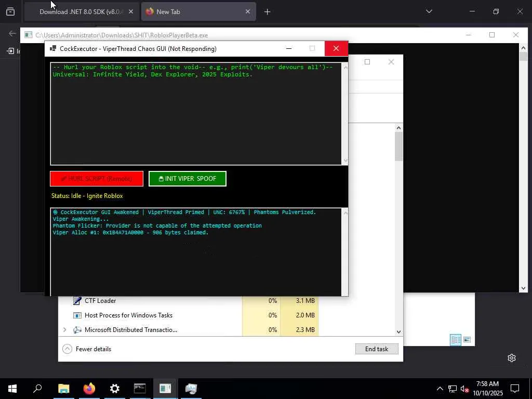Click the thumbnail view icon at bottom right
This screenshot has width=532, height=399.
(x=467, y=339)
